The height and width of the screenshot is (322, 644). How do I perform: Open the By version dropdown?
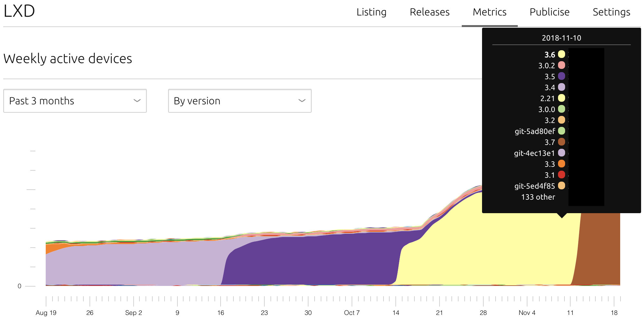(x=240, y=101)
